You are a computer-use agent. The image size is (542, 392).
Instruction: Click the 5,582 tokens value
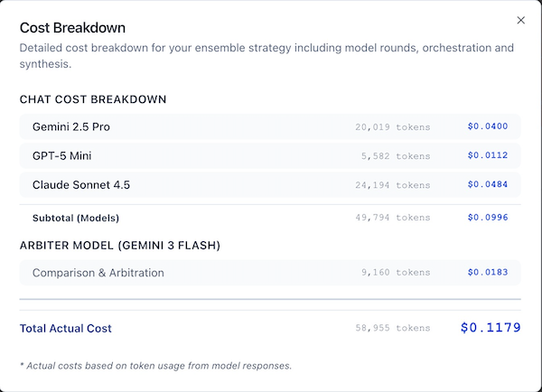(396, 156)
